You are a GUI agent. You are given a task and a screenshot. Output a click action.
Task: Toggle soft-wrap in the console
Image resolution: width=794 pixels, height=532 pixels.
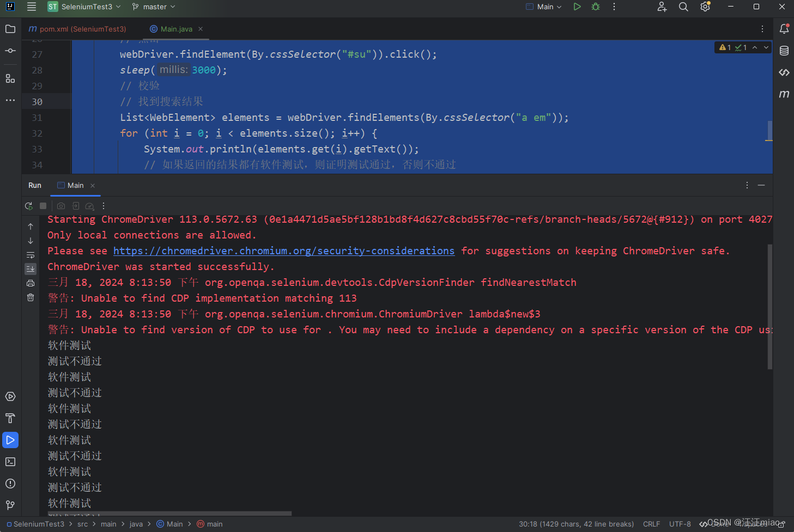click(x=31, y=255)
